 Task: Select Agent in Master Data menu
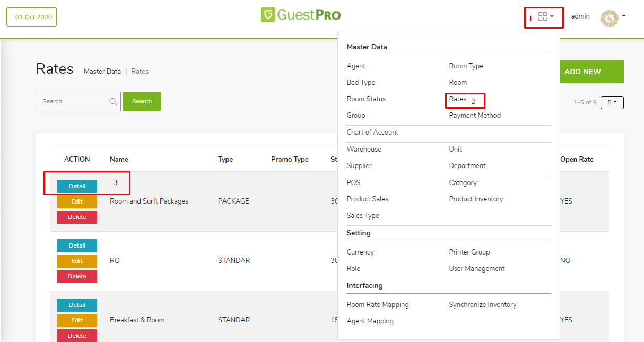tap(356, 66)
